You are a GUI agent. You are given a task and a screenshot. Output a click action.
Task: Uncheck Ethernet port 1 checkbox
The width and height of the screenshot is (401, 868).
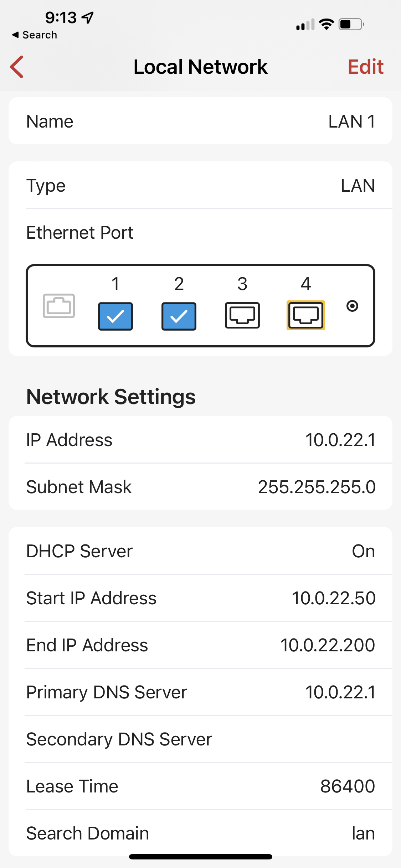click(x=115, y=316)
